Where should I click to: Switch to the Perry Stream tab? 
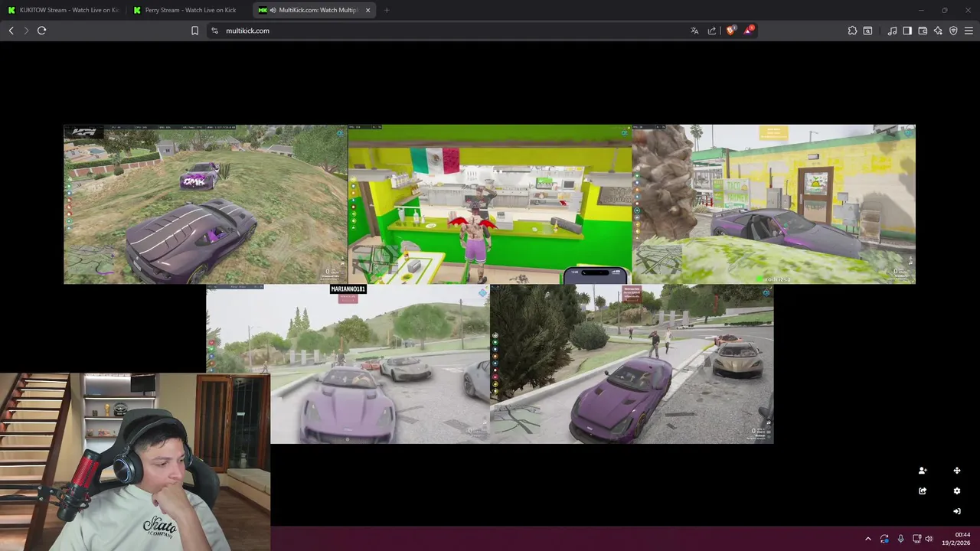188,10
